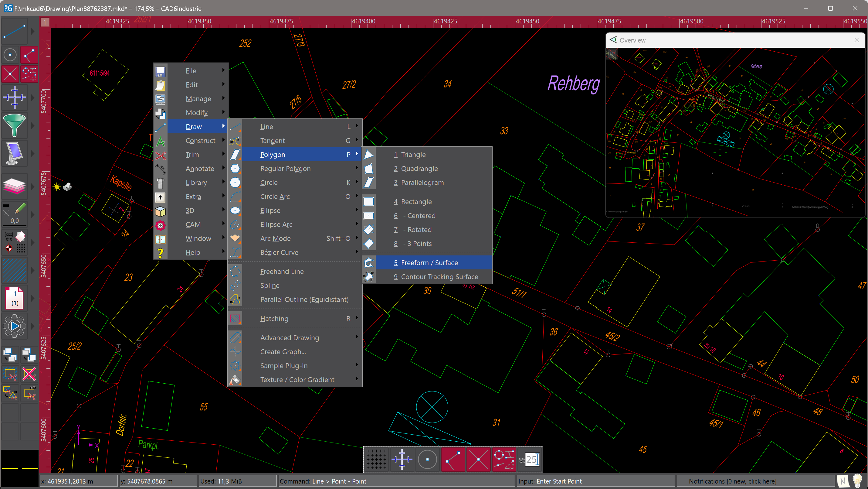
Task: Open the filter (funnel) tool
Action: (x=15, y=125)
